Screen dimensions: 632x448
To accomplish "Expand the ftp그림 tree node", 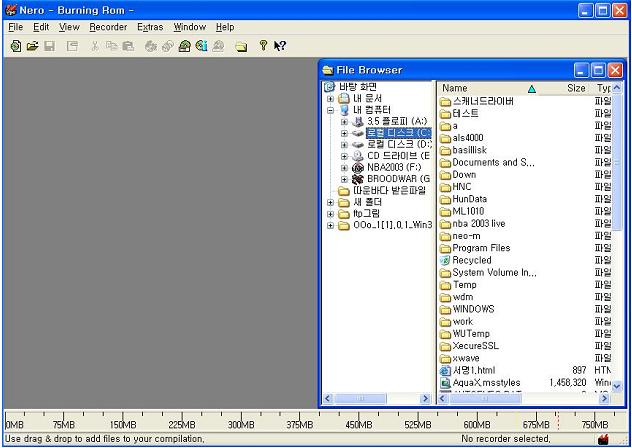I will coord(331,214).
